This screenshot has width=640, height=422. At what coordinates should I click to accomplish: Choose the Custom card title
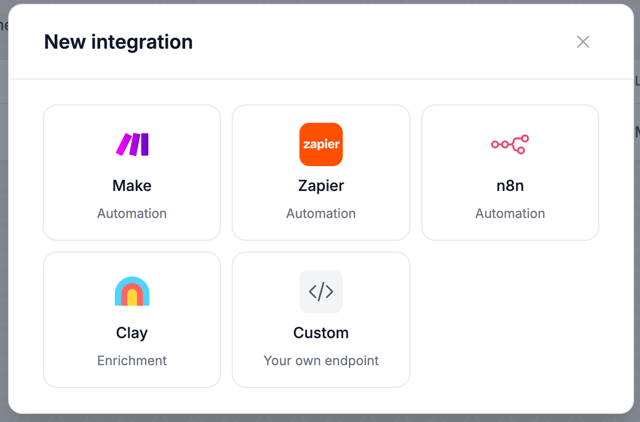(x=321, y=333)
